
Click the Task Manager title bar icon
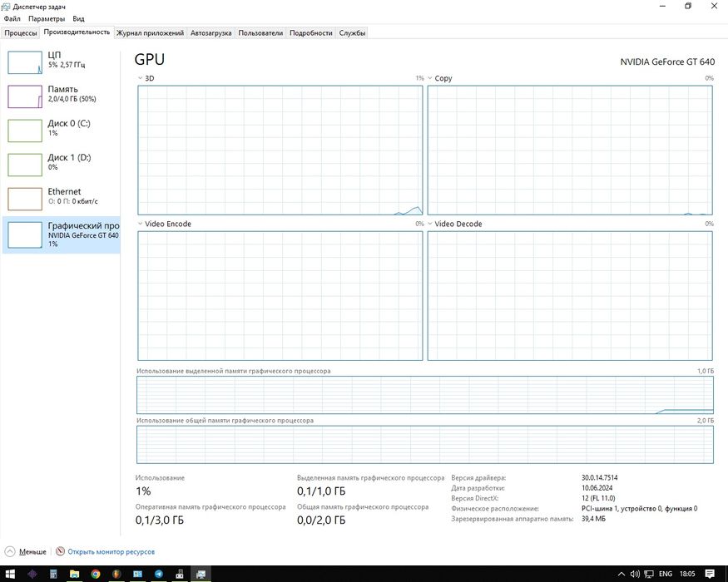(6, 7)
